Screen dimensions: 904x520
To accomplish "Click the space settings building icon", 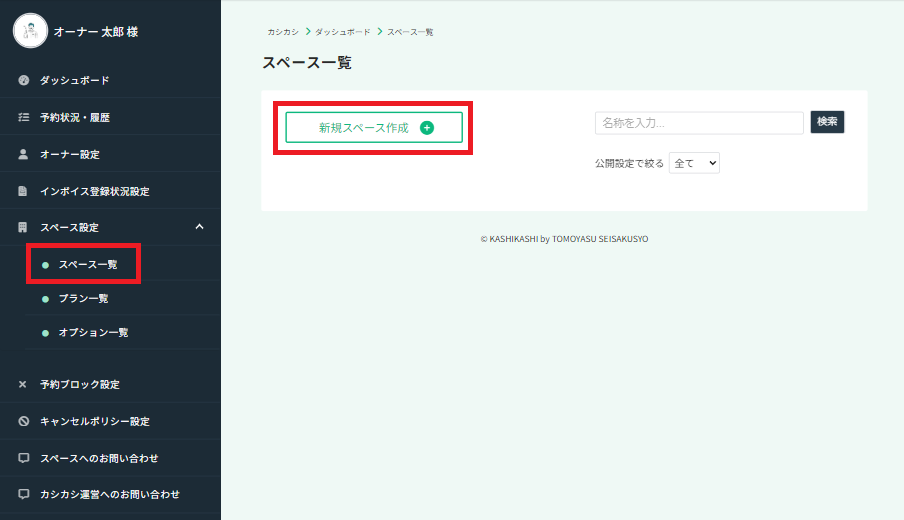I will click(x=22, y=227).
